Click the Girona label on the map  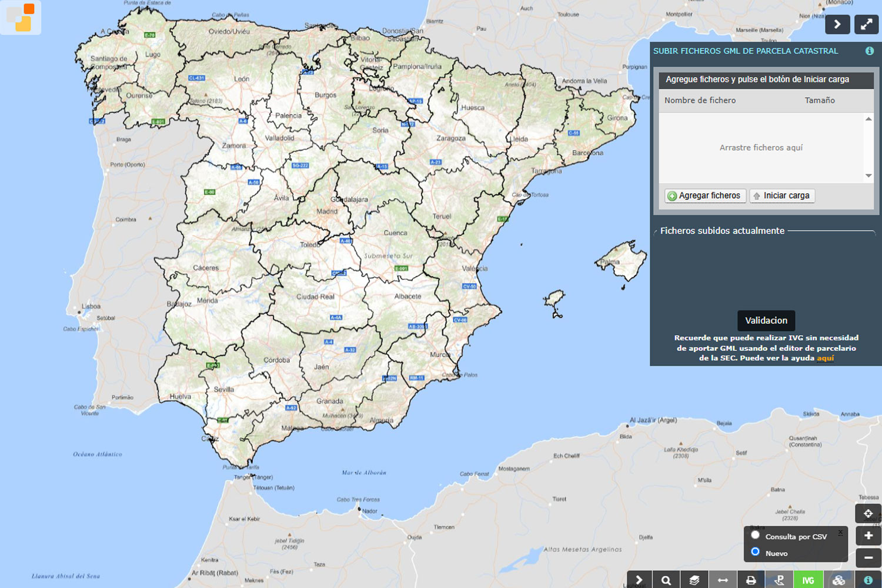pos(617,118)
